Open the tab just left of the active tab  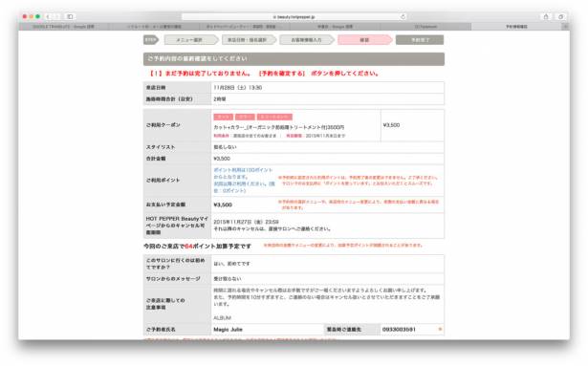pyautogui.click(x=426, y=27)
